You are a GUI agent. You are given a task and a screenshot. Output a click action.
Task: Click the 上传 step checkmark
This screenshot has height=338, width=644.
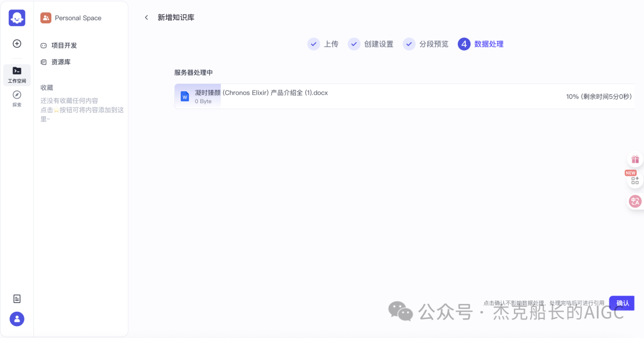click(314, 44)
